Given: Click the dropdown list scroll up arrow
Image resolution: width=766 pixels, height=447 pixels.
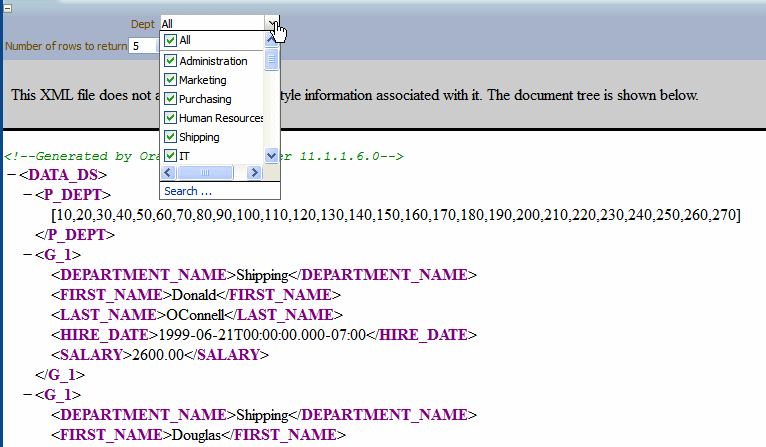Looking at the screenshot, I should (x=271, y=40).
